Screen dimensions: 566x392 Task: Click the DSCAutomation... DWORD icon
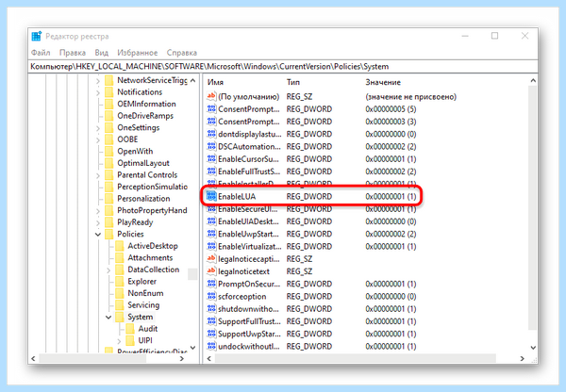click(211, 146)
